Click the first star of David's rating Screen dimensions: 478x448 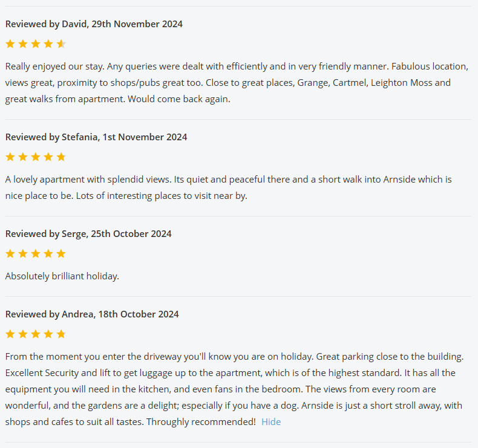coord(10,44)
